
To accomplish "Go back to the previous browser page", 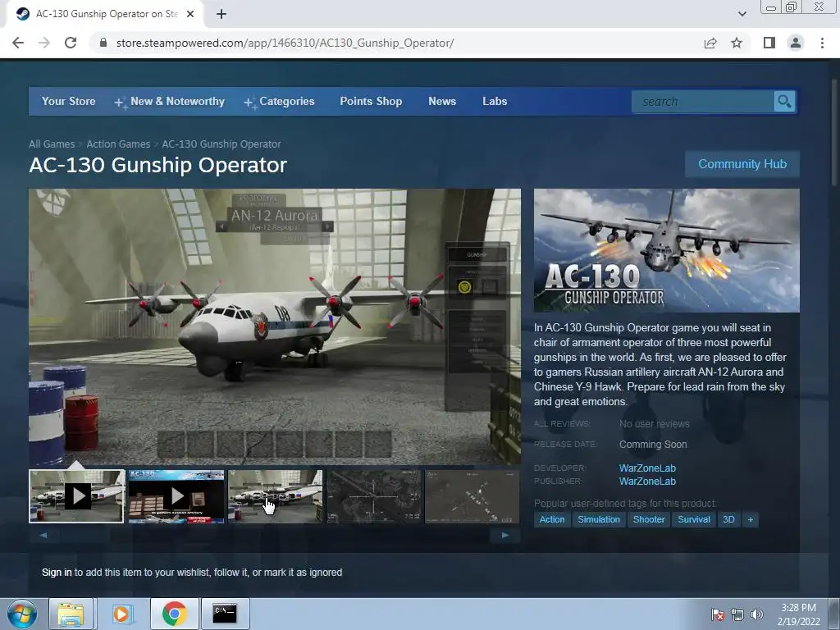I will (18, 43).
